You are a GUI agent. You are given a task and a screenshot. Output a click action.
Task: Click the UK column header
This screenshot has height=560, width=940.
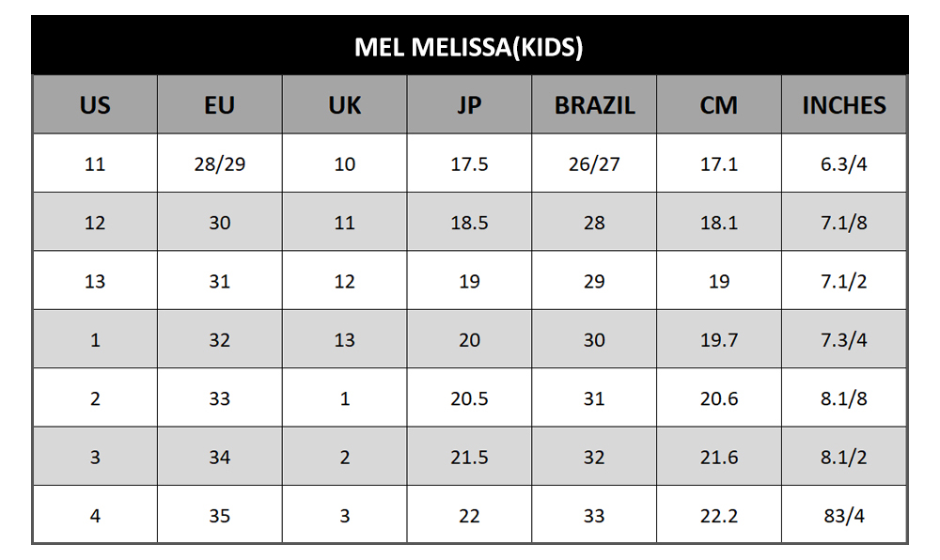[344, 105]
